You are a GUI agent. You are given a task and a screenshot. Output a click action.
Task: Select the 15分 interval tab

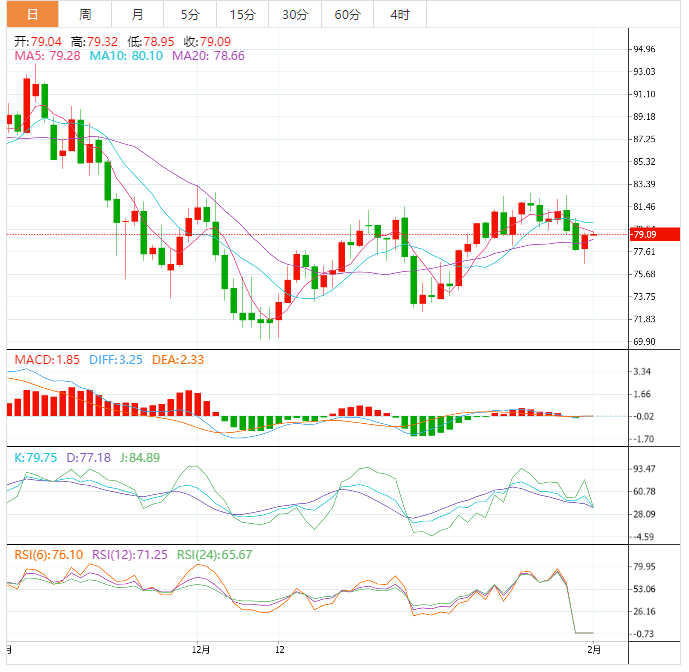pos(243,15)
